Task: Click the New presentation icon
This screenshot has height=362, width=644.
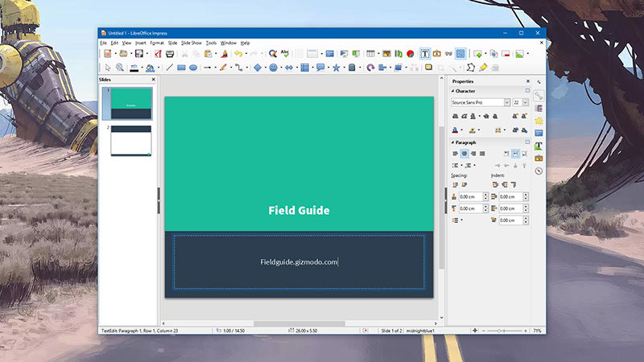Action: point(108,54)
